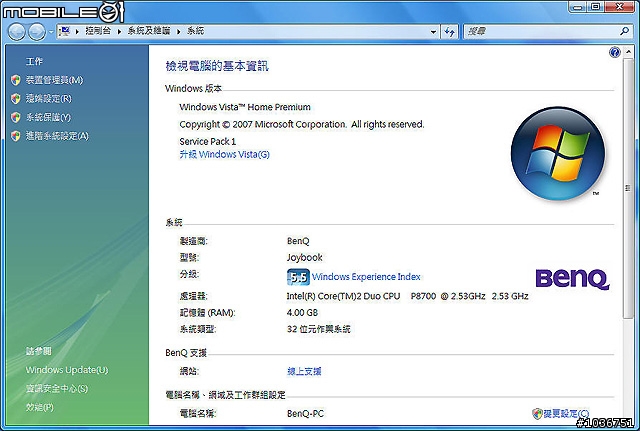
Task: Select text 'Windows Vista™ Home Premium'
Action: [x=245, y=107]
